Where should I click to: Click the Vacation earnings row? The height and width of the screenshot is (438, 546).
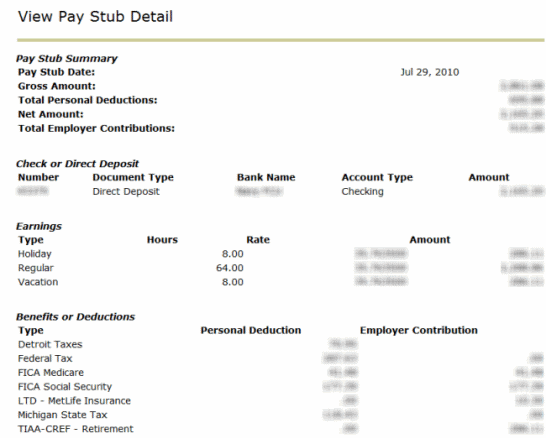(280, 282)
